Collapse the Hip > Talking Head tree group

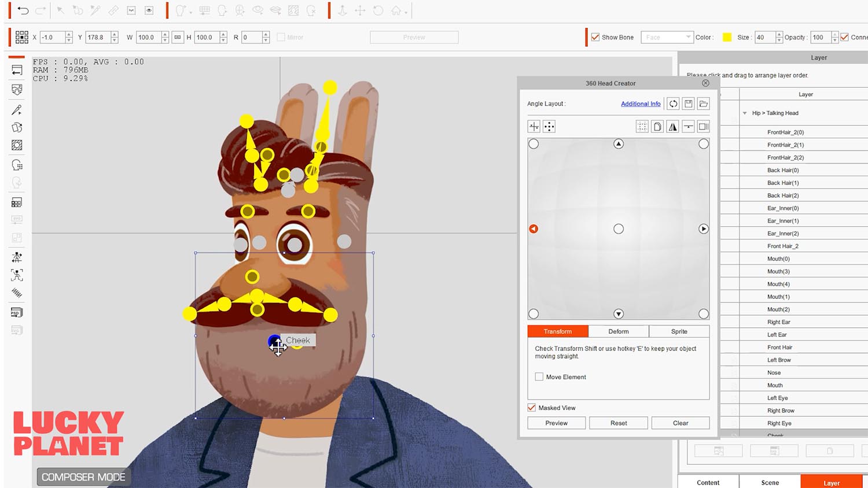coord(745,113)
